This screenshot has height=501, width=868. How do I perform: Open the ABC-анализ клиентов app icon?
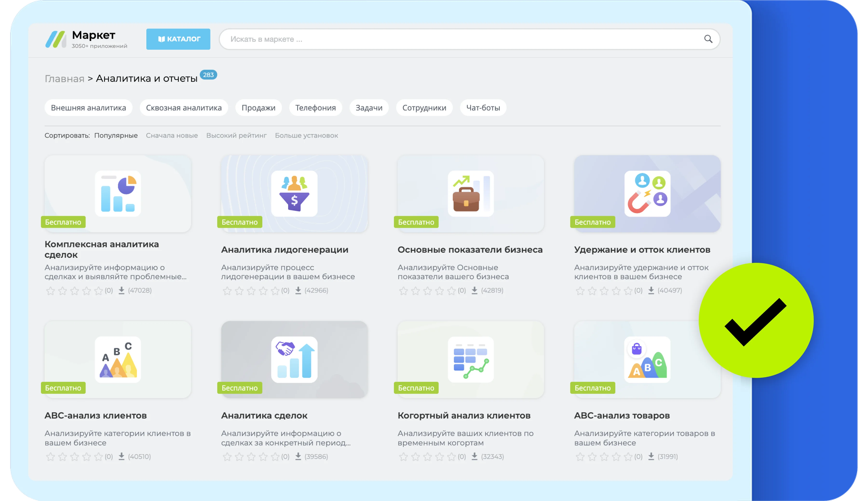tap(118, 360)
